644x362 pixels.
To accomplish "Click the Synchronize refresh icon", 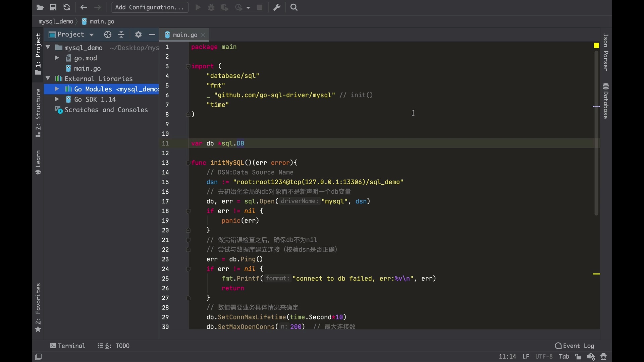I will click(67, 7).
